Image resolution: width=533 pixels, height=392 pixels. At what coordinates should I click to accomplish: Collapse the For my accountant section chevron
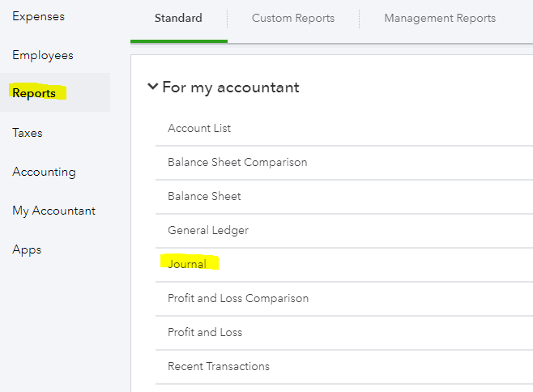[152, 87]
